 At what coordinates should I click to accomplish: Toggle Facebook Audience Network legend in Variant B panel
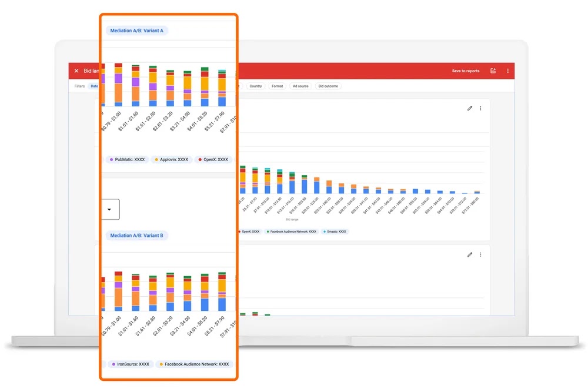pyautogui.click(x=194, y=364)
